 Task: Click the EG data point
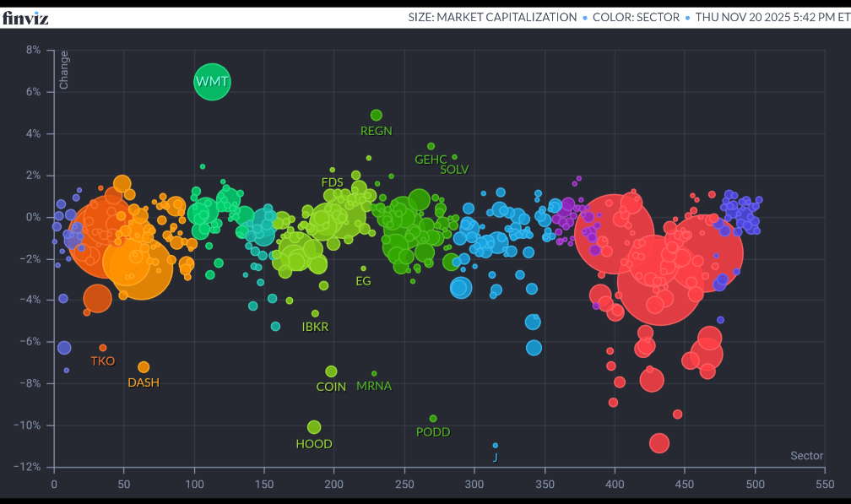(x=363, y=268)
